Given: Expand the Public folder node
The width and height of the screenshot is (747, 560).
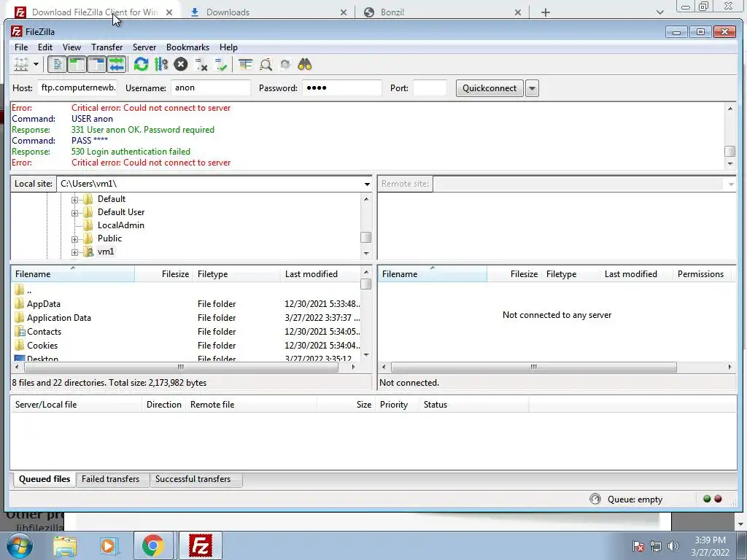Looking at the screenshot, I should [75, 239].
